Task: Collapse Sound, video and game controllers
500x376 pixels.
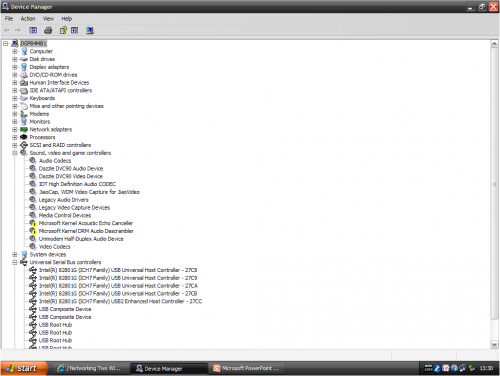Action: [x=15, y=153]
